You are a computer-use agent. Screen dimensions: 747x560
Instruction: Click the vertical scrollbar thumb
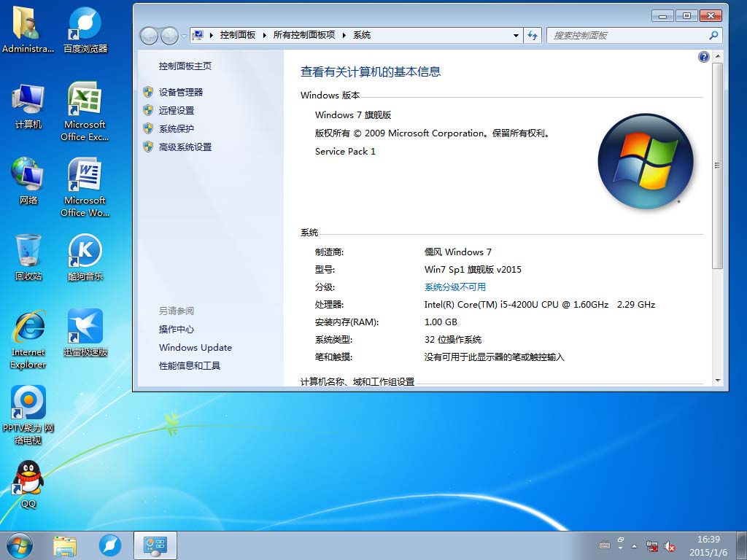tap(717, 166)
